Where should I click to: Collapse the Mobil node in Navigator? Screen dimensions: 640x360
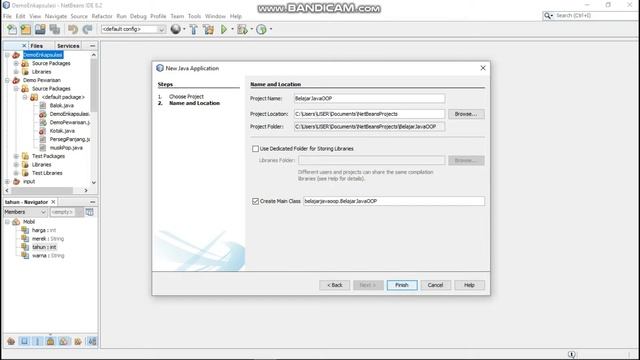[x=7, y=222]
